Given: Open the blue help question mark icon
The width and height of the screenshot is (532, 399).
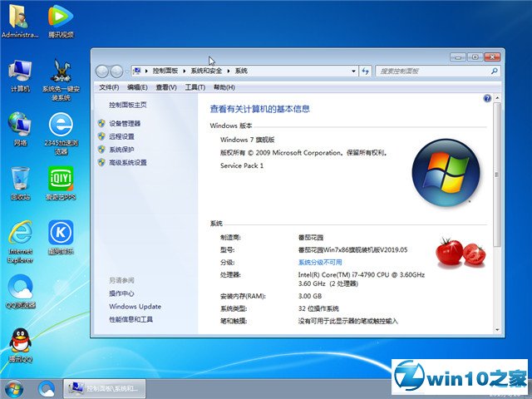Looking at the screenshot, I should click(x=487, y=98).
